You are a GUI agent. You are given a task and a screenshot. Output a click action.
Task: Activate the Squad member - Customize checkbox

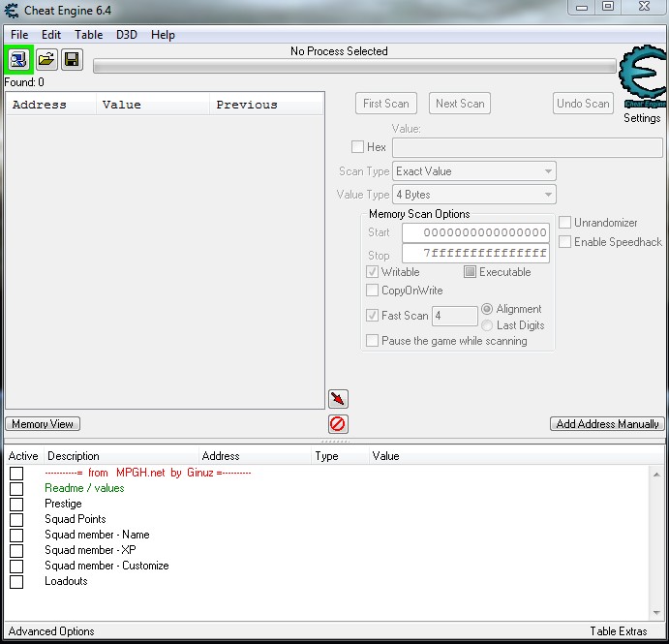point(16,567)
